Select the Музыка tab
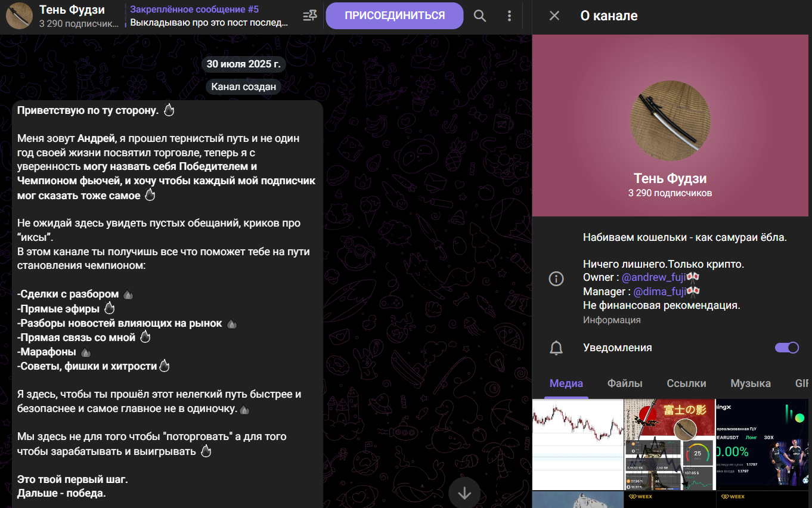Screen dimensions: 812x508 pyautogui.click(x=751, y=383)
